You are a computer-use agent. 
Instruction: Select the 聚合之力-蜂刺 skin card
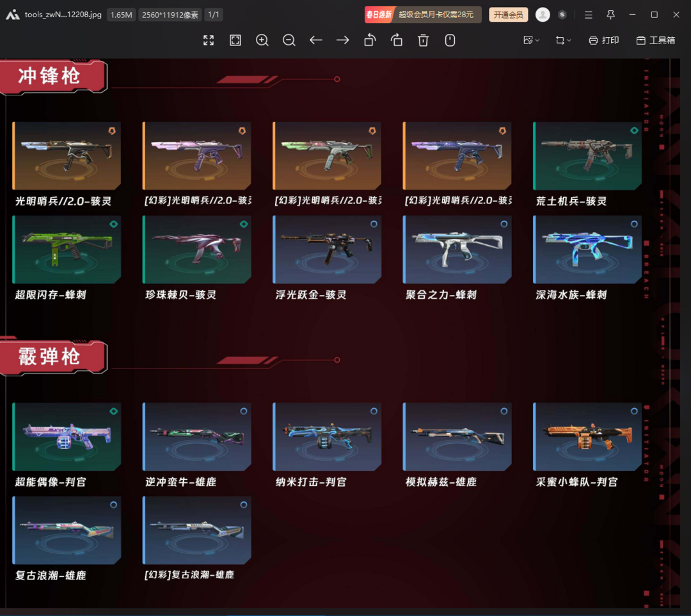click(x=457, y=249)
